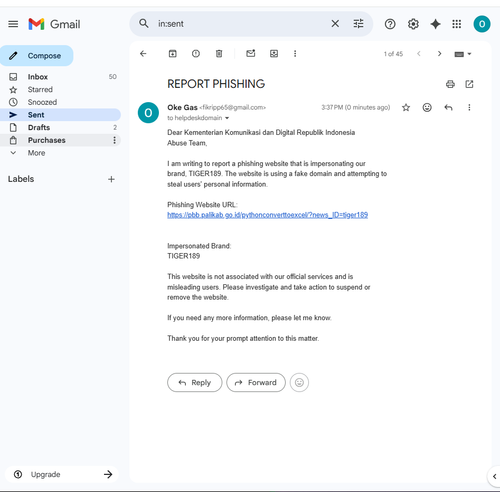This screenshot has height=492, width=500.
Task: Click the 1 of 45 counter
Action: tap(393, 54)
